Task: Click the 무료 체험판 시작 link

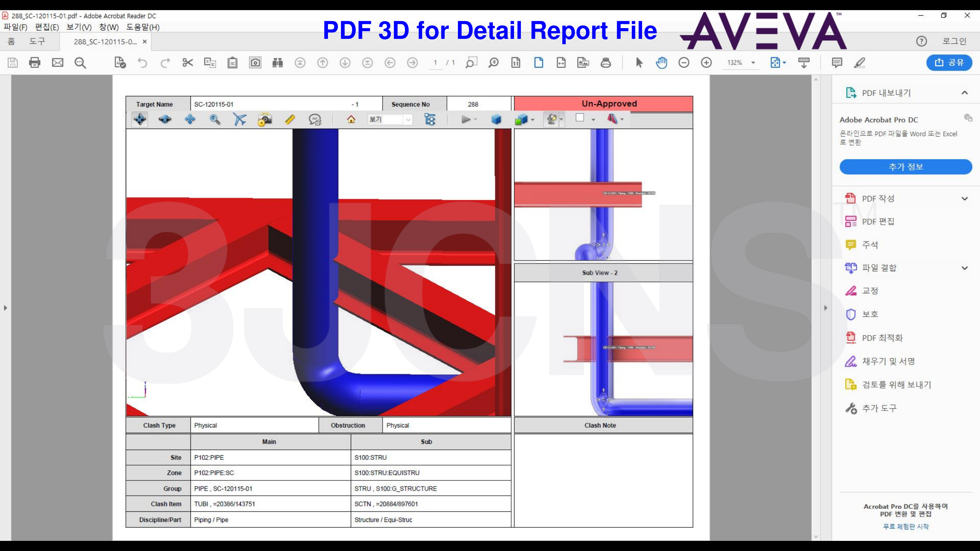Action: (x=906, y=526)
